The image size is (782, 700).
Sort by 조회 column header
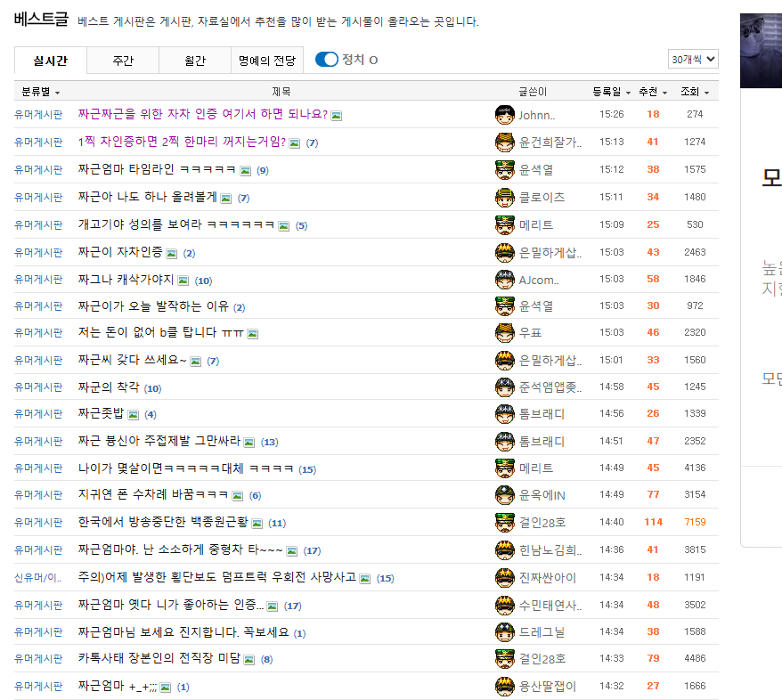pos(695,92)
